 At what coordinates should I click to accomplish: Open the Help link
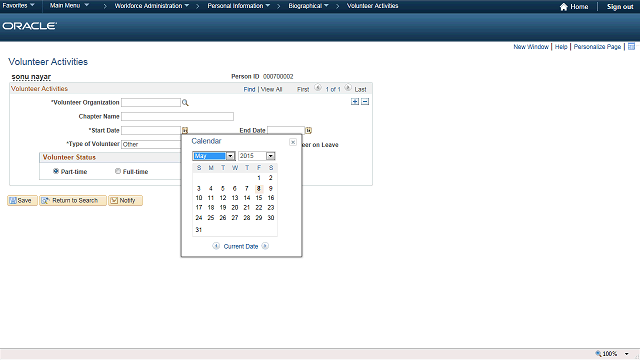561,47
